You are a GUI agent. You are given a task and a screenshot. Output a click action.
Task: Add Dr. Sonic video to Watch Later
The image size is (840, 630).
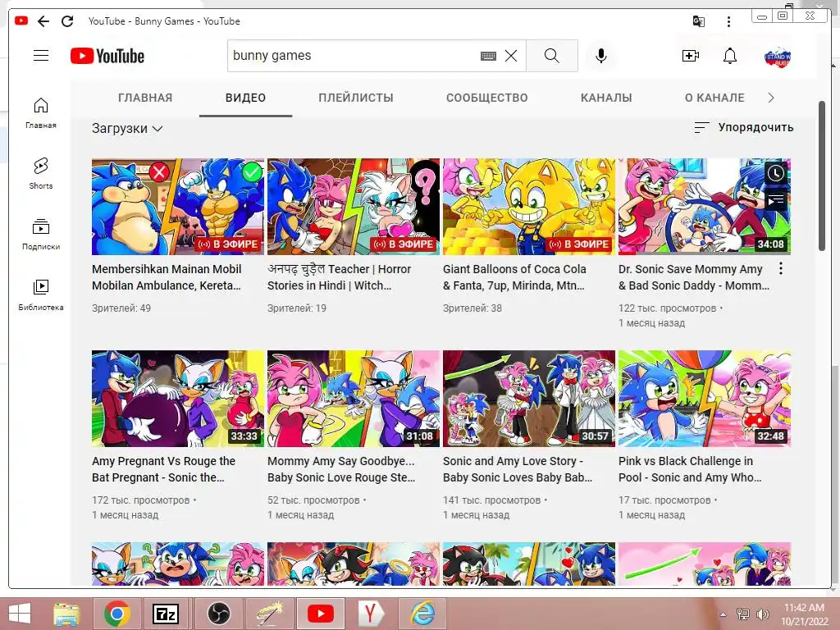coord(776,173)
